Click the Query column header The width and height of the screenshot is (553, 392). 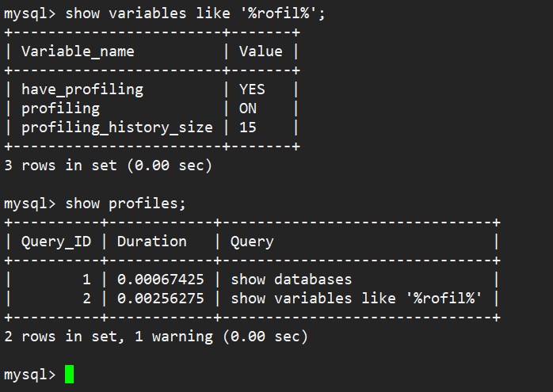tap(252, 242)
